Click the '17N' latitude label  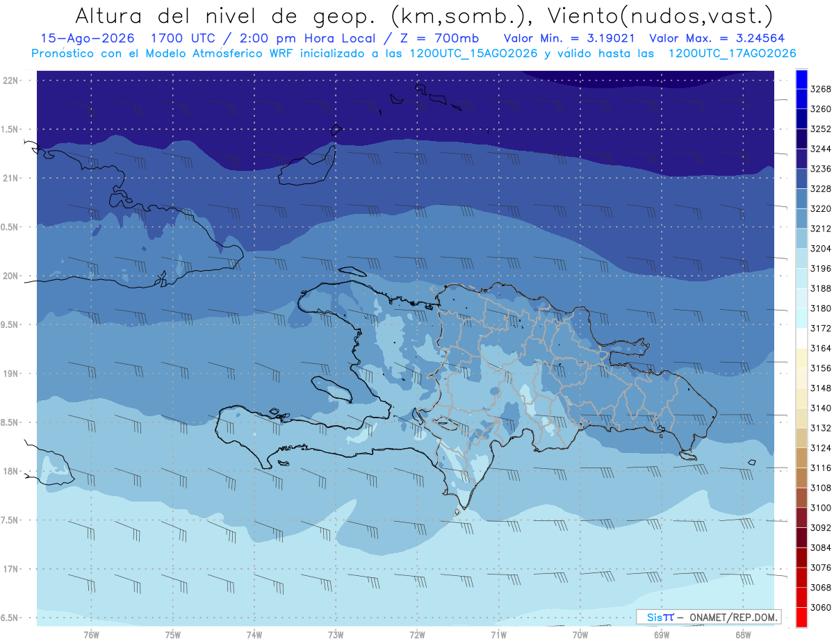[12, 569]
